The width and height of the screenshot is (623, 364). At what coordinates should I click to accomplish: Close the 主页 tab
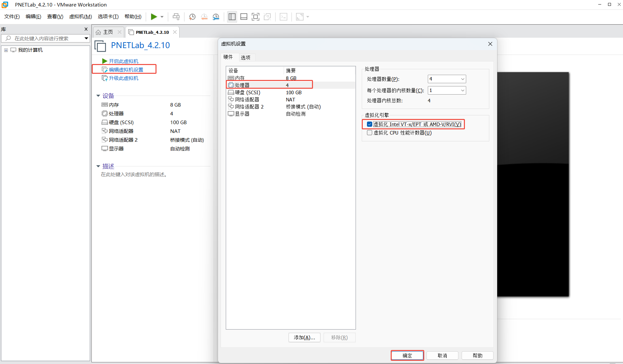119,32
